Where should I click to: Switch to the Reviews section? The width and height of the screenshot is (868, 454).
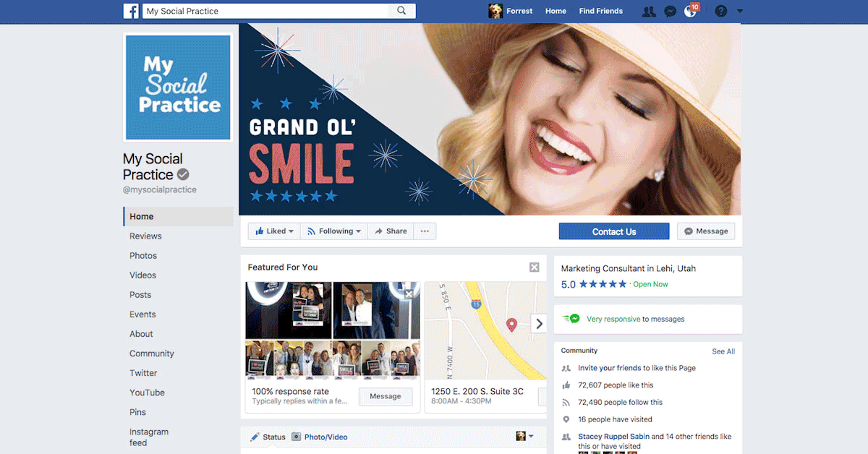(145, 236)
